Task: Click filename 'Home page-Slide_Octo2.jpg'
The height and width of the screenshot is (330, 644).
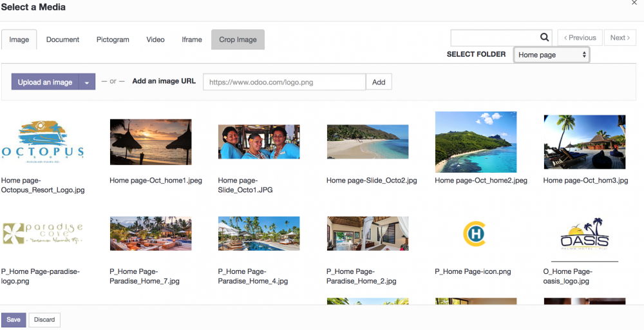Action: (372, 180)
